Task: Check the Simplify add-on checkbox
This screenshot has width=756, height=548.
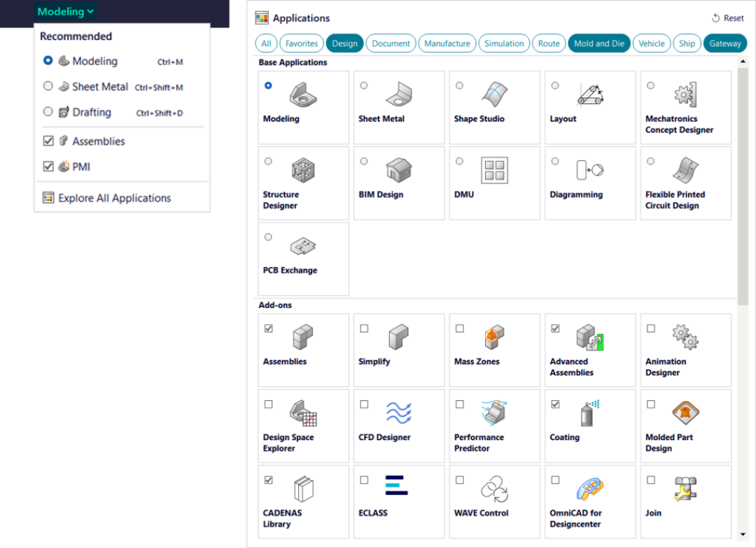Action: tap(364, 328)
